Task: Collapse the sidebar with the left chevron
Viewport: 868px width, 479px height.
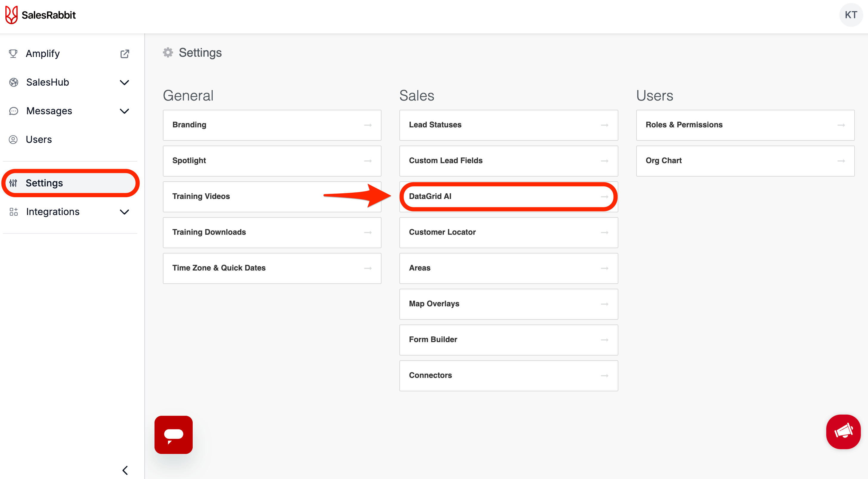Action: tap(125, 470)
